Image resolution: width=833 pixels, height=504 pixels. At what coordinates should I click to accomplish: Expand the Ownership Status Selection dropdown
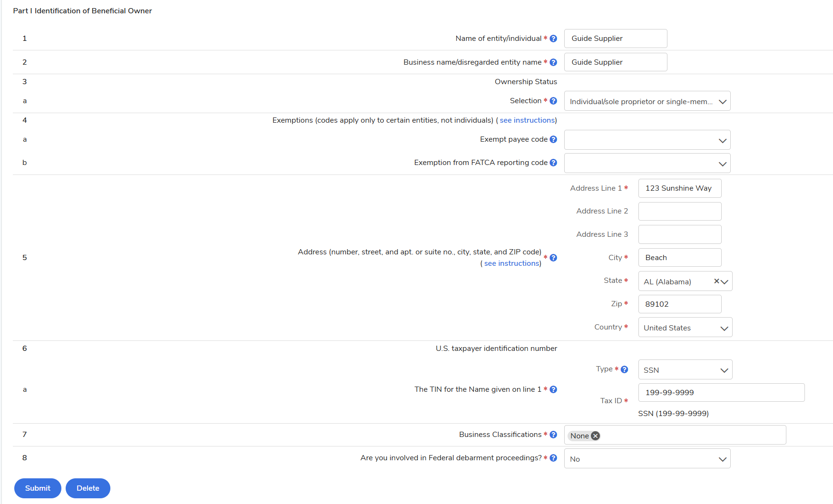coord(647,101)
